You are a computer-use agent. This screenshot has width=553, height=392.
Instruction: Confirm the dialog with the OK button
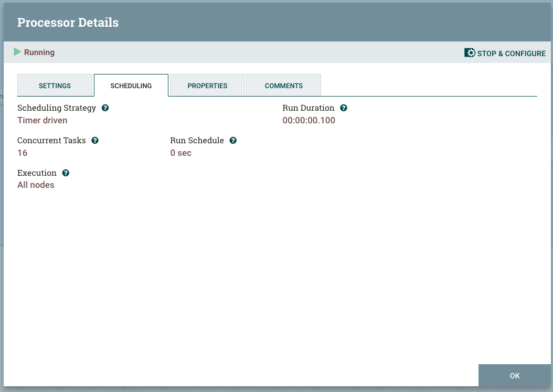515,375
